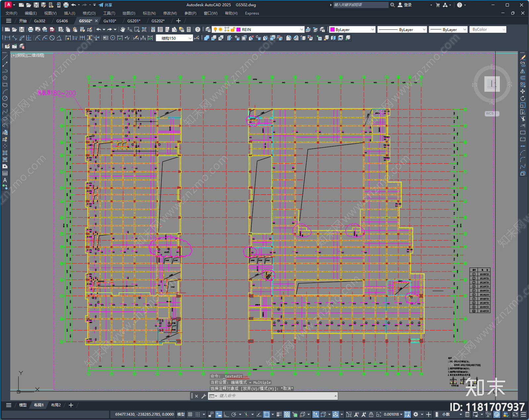Click the 共享 share button
The image size is (529, 420).
105,5
